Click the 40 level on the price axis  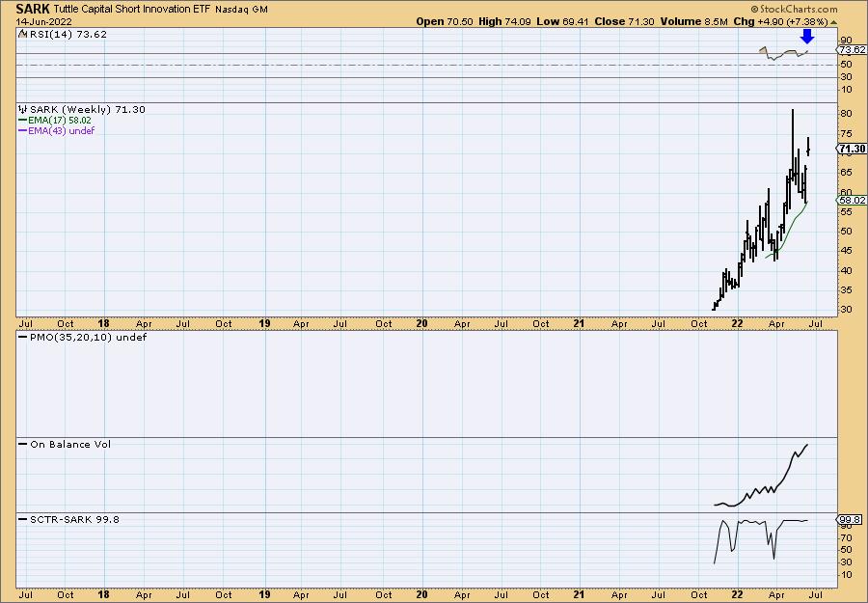(846, 270)
